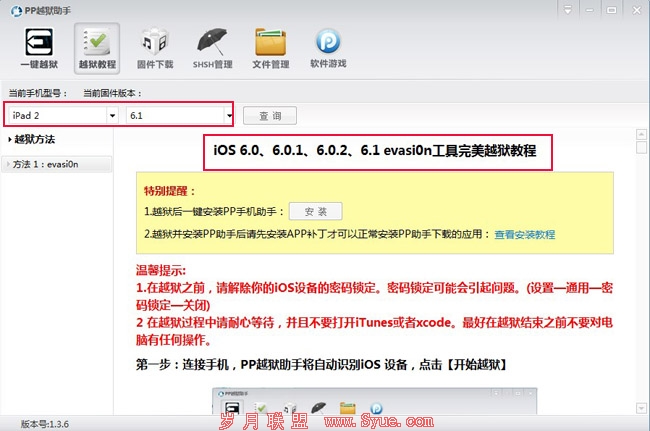Image resolution: width=650 pixels, height=431 pixels.
Task: Maximize the PP越狱助手 window
Action: 611,10
